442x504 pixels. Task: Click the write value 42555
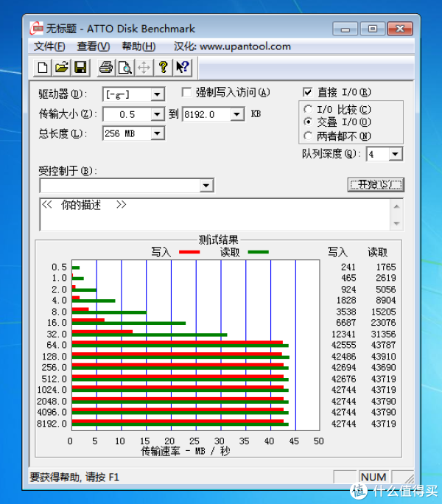[343, 346]
